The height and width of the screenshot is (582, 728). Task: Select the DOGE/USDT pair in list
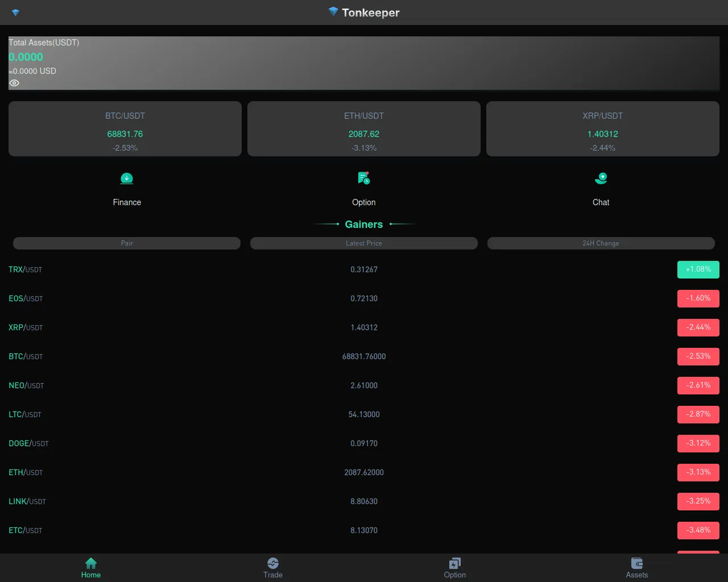[x=28, y=443]
